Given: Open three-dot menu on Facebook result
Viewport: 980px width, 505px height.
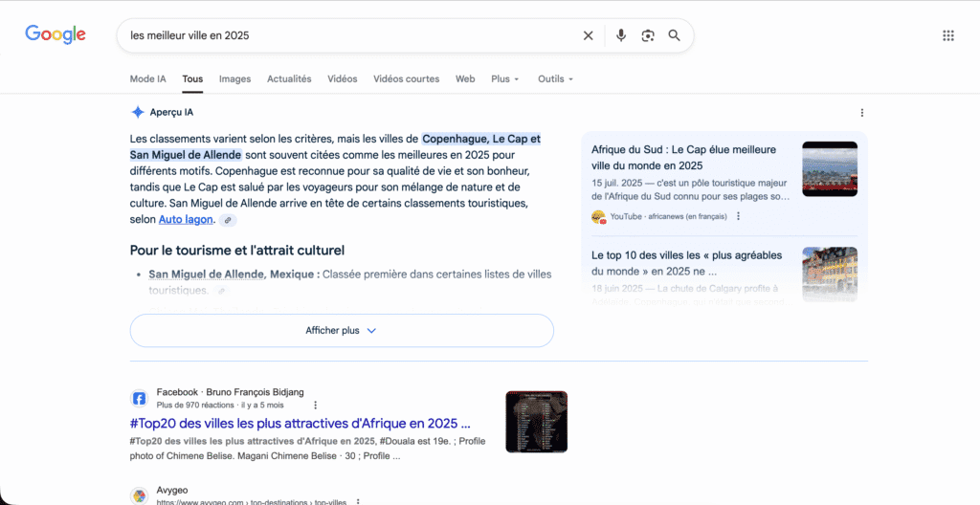Looking at the screenshot, I should point(315,405).
